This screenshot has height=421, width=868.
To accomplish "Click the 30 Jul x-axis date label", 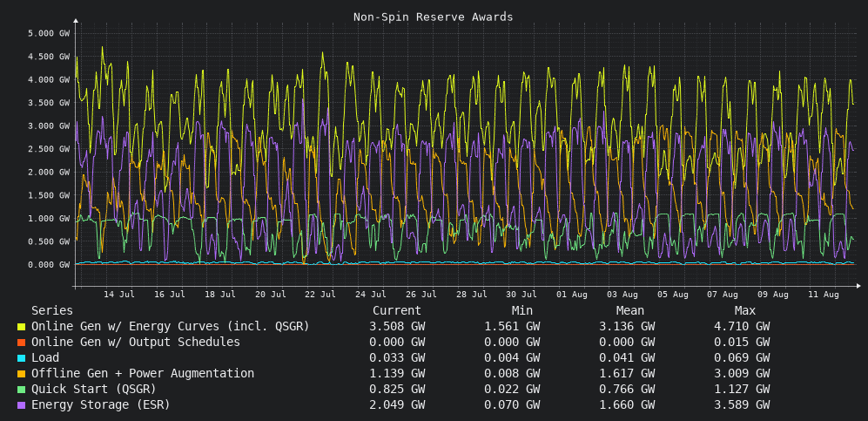I will tap(521, 294).
